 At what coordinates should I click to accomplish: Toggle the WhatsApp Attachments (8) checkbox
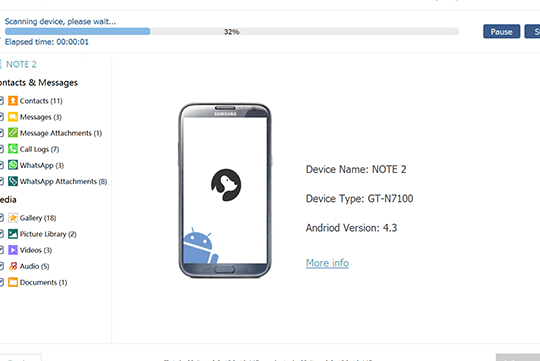click(x=1, y=181)
